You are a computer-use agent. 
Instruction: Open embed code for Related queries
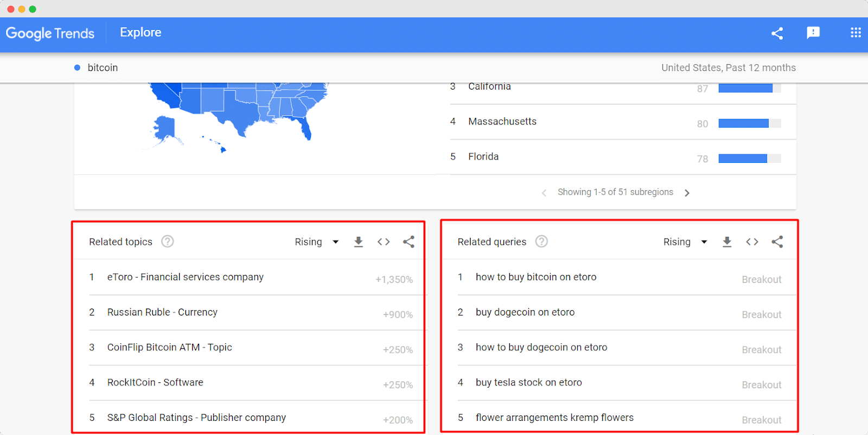tap(752, 242)
